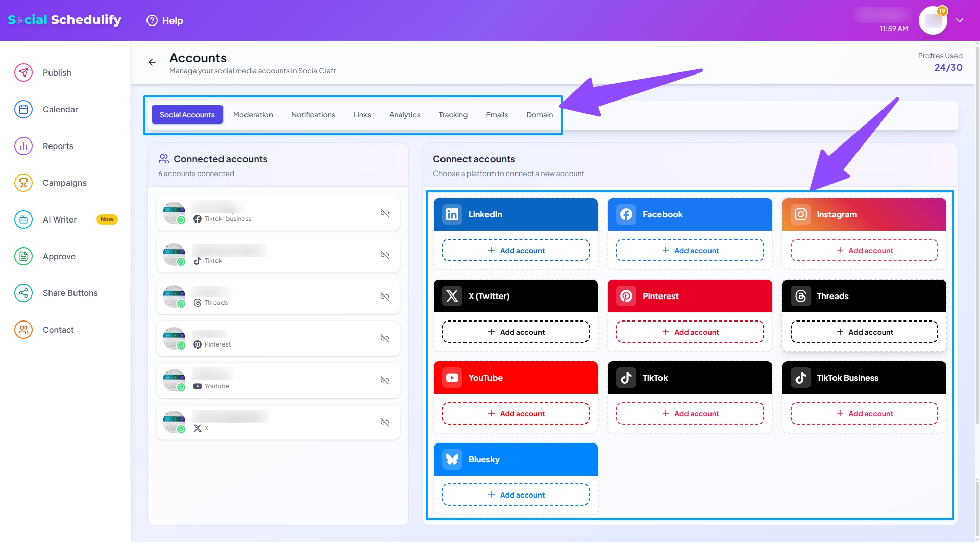The image size is (980, 543).
Task: Add an Instagram account
Action: click(864, 250)
